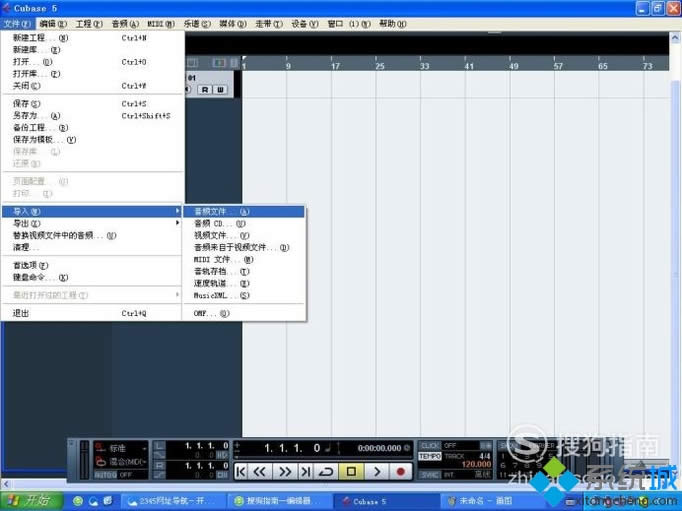Switch to the 搜狗指南 editor taskbar window
The width and height of the screenshot is (682, 511).
[x=279, y=501]
